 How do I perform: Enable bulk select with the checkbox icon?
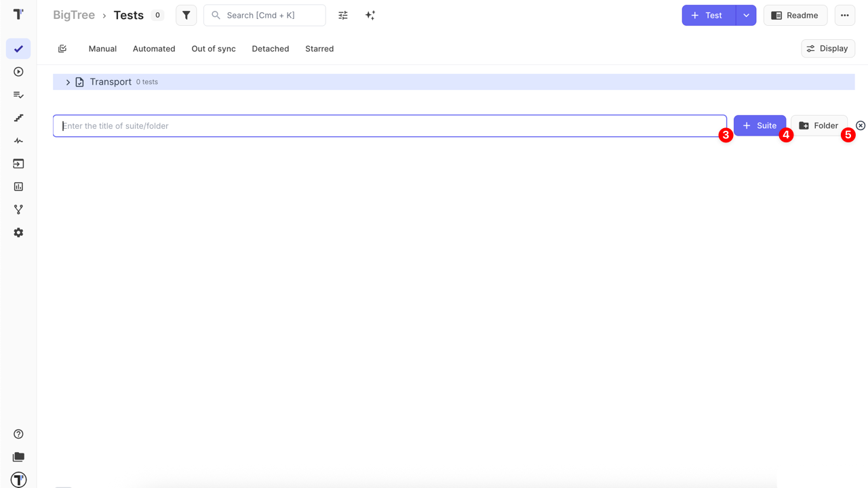(62, 48)
